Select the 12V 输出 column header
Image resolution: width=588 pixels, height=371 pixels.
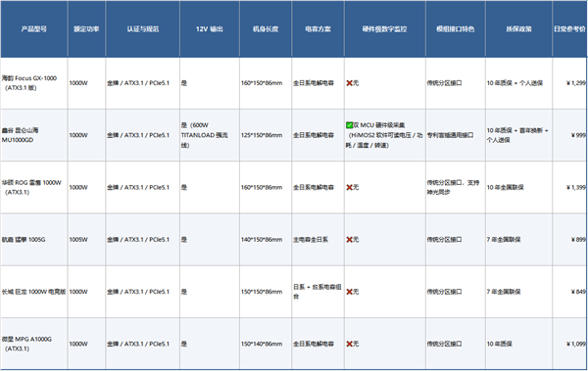tap(210, 28)
